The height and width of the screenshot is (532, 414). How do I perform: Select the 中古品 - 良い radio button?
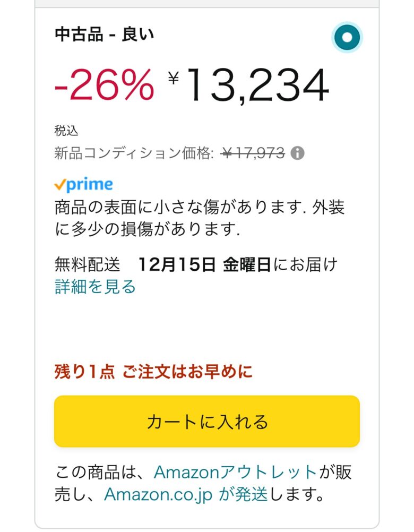point(347,38)
